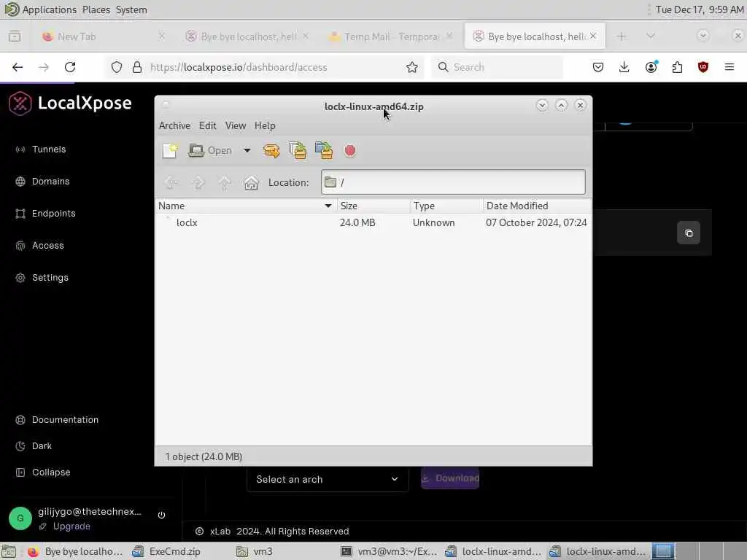The width and height of the screenshot is (747, 560).
Task: Sort files by Name column header
Action: pyautogui.click(x=246, y=206)
